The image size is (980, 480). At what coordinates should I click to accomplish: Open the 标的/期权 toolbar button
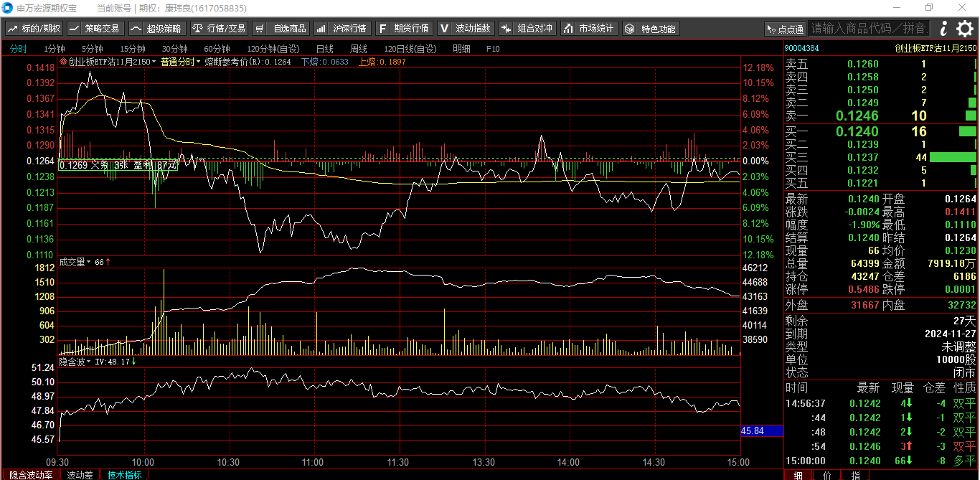(34, 29)
